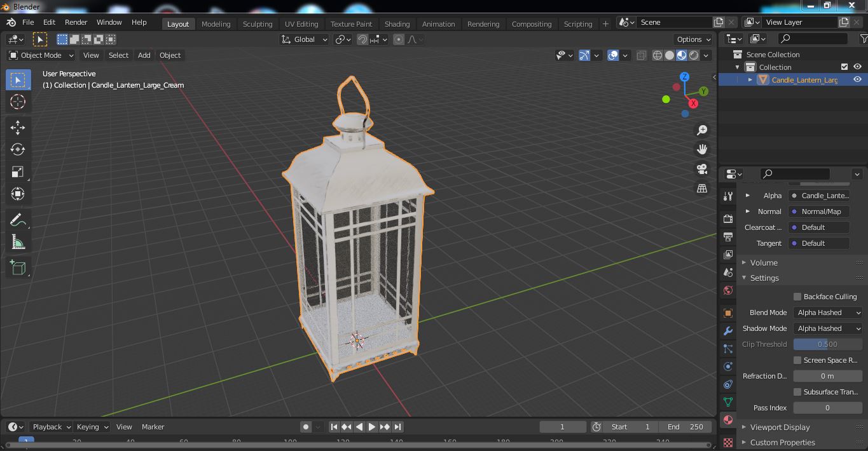This screenshot has height=451, width=868.
Task: Open Blend Mode dropdown
Action: tap(828, 313)
